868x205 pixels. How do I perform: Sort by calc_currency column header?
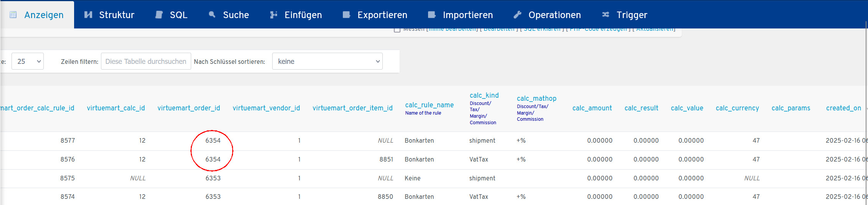coord(737,108)
